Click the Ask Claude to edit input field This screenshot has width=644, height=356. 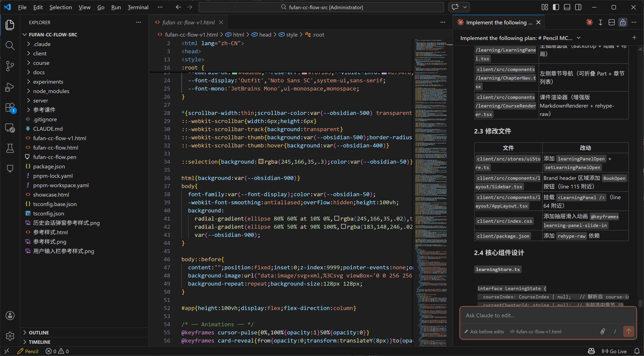[x=548, y=315]
